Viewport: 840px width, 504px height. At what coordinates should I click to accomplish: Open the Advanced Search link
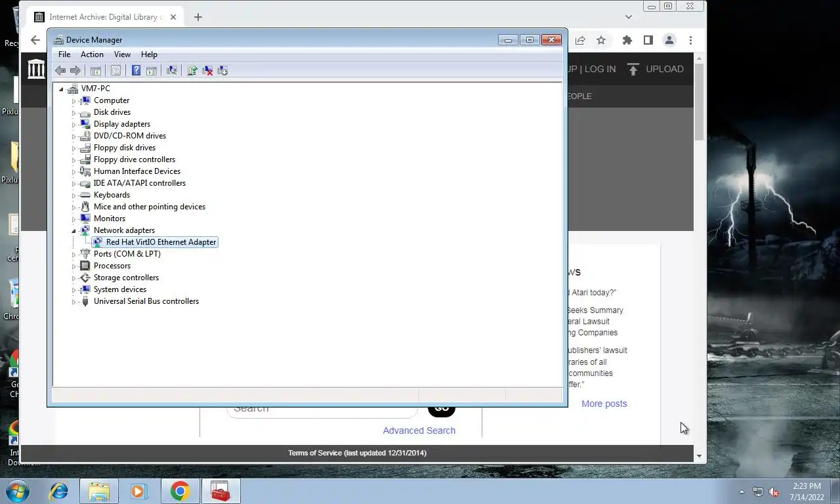tap(419, 430)
